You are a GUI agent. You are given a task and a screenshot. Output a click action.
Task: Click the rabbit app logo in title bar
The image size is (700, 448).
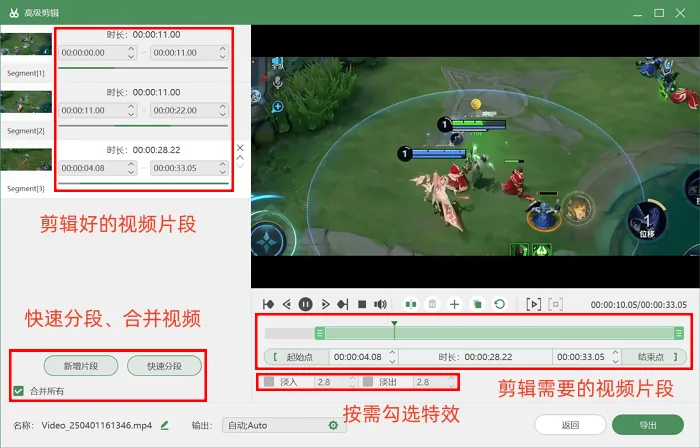[x=14, y=12]
